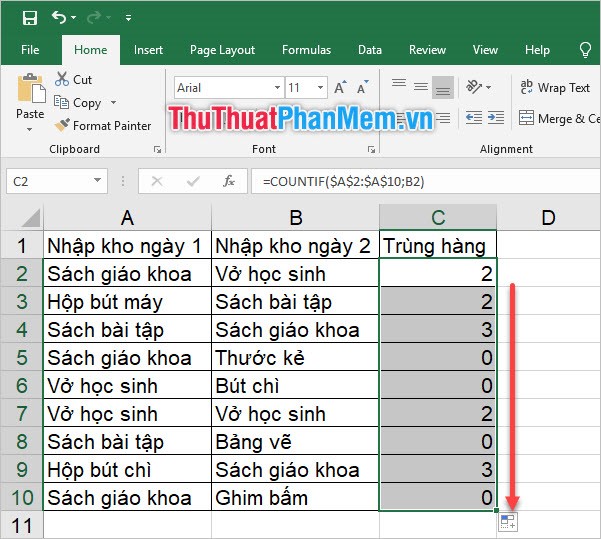601x539 pixels.
Task: Select row 5 header
Action: [x=22, y=357]
